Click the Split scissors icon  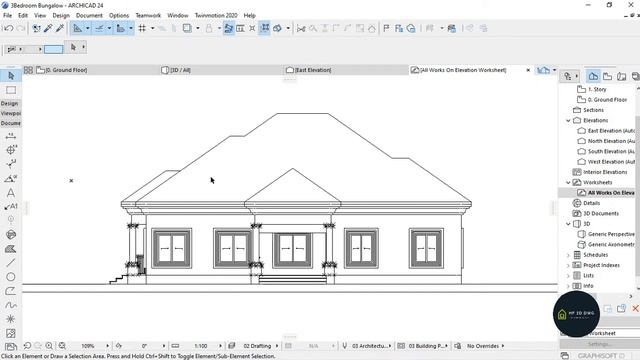[x=301, y=28]
